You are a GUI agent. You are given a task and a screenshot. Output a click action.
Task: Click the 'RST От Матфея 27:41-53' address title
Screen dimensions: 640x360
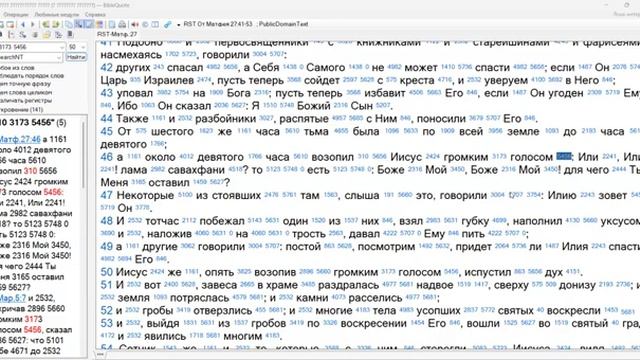point(217,24)
